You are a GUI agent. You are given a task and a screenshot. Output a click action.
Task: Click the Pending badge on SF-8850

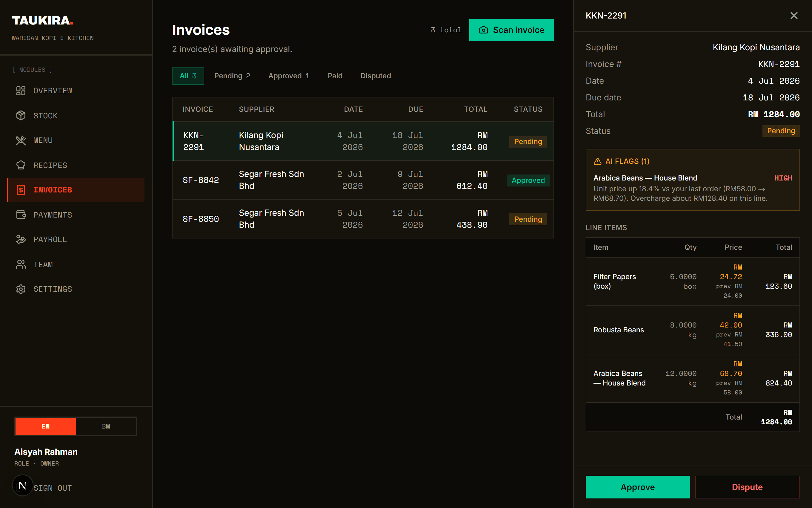click(x=528, y=219)
